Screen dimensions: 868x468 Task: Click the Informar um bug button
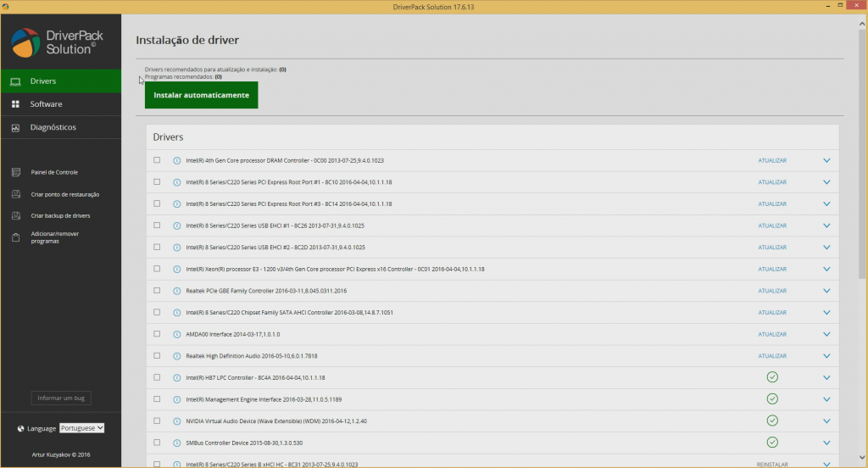click(x=61, y=398)
